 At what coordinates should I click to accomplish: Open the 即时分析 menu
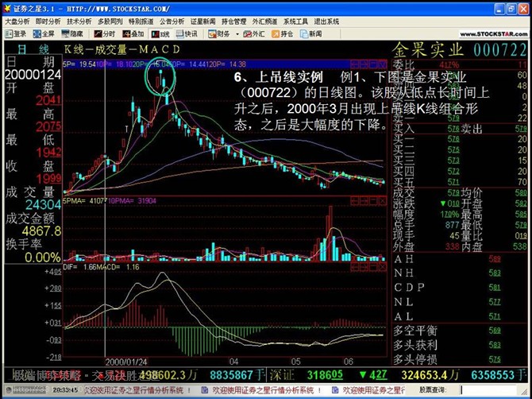pyautogui.click(x=48, y=21)
